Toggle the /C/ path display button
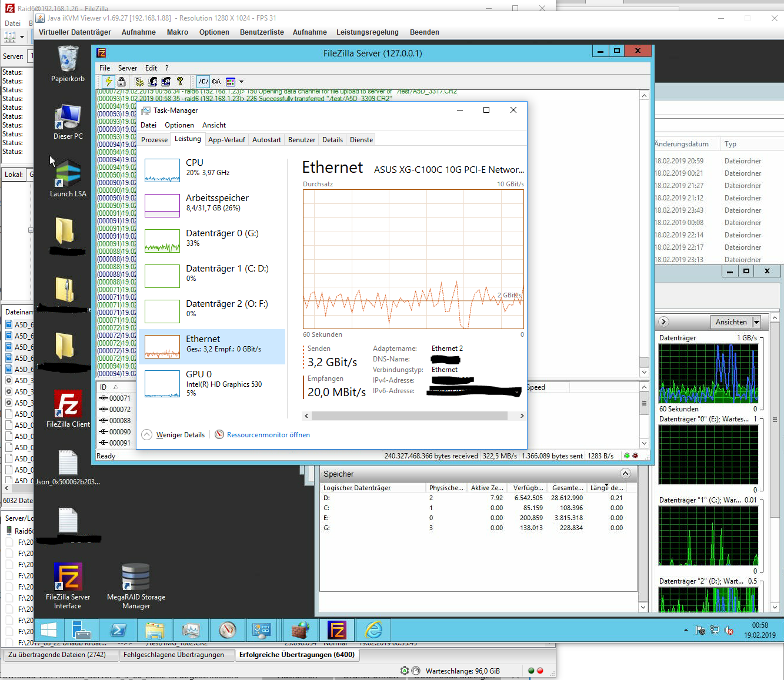Image resolution: width=784 pixels, height=680 pixels. pyautogui.click(x=203, y=82)
